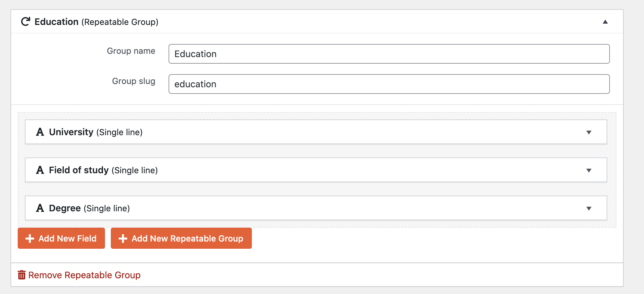Focus the Group slug input field
The width and height of the screenshot is (644, 294).
(389, 84)
